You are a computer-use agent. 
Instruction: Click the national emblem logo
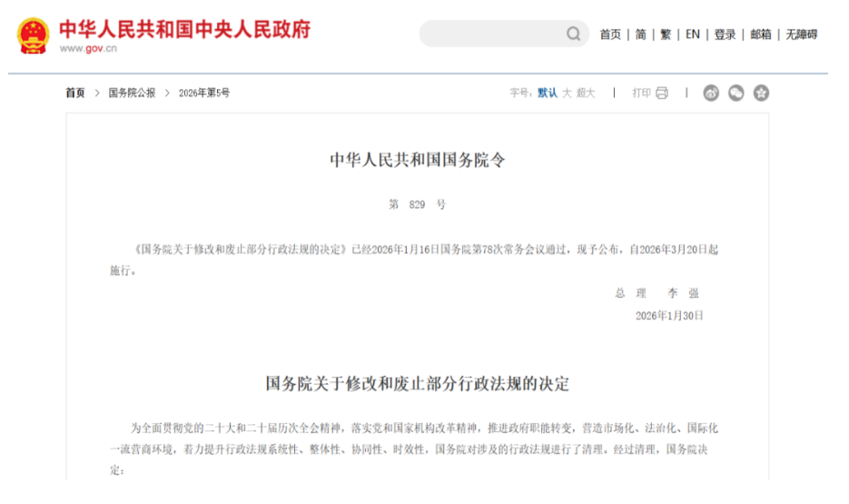[x=33, y=35]
